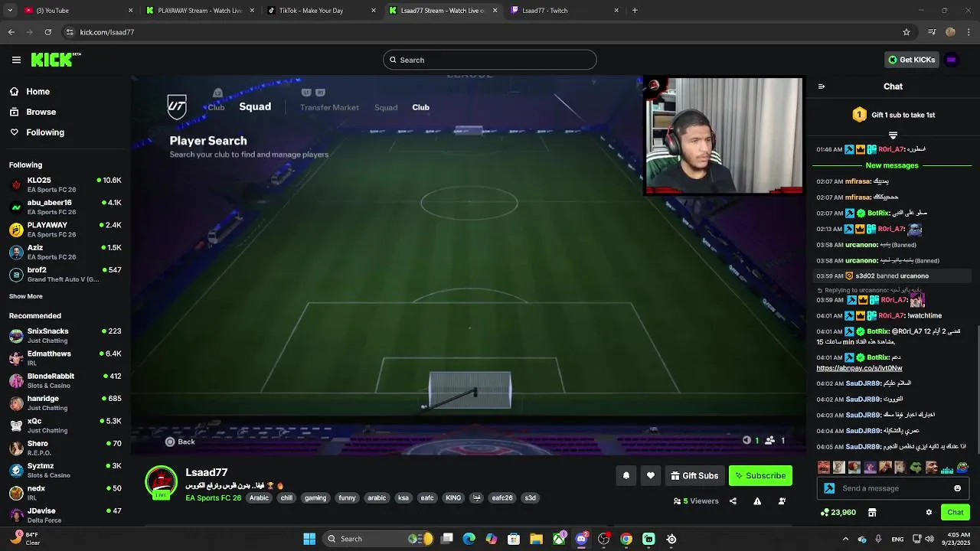Click the Get KICKs button
Image resolution: width=980 pixels, height=551 pixels.
911,60
